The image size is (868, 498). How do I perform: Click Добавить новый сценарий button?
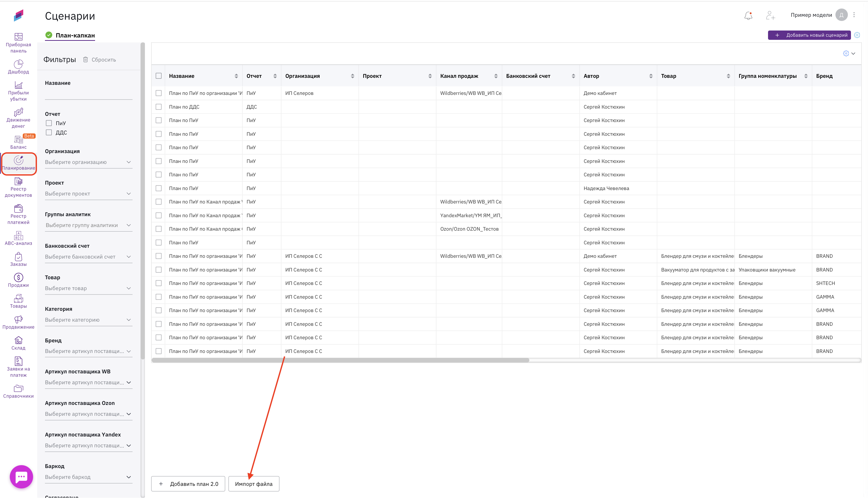tap(809, 35)
